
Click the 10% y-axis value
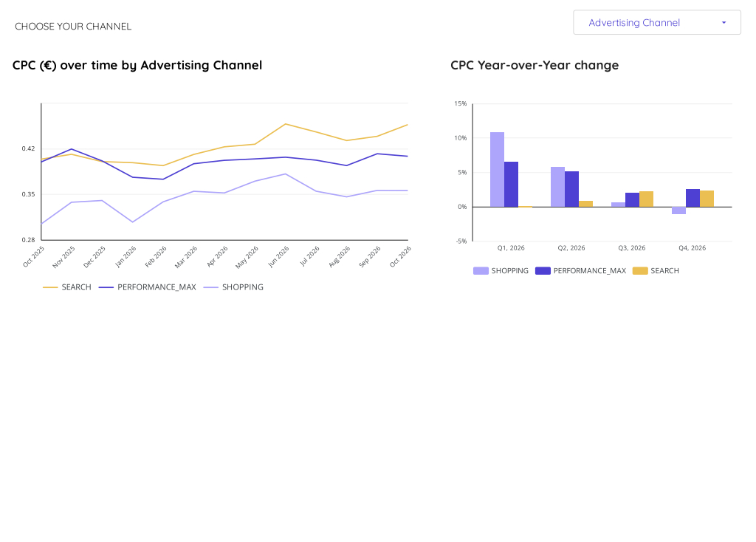point(461,138)
